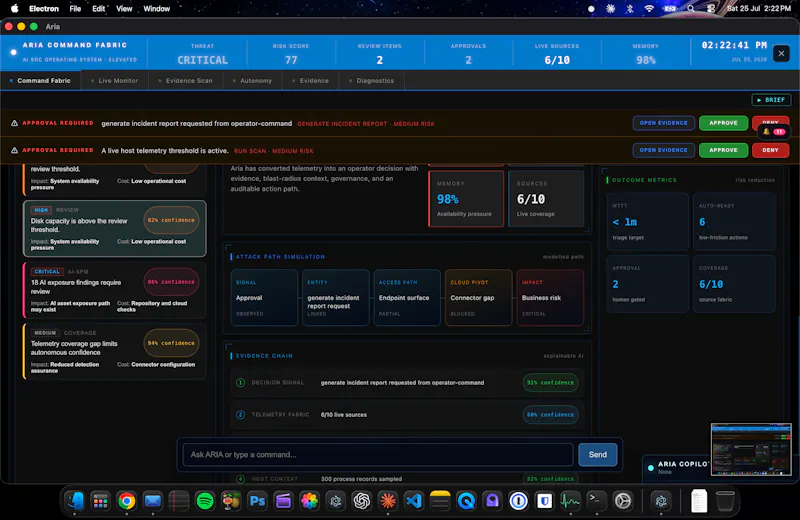The height and width of the screenshot is (520, 800).
Task: Click the Business risk impact step
Action: (x=550, y=298)
